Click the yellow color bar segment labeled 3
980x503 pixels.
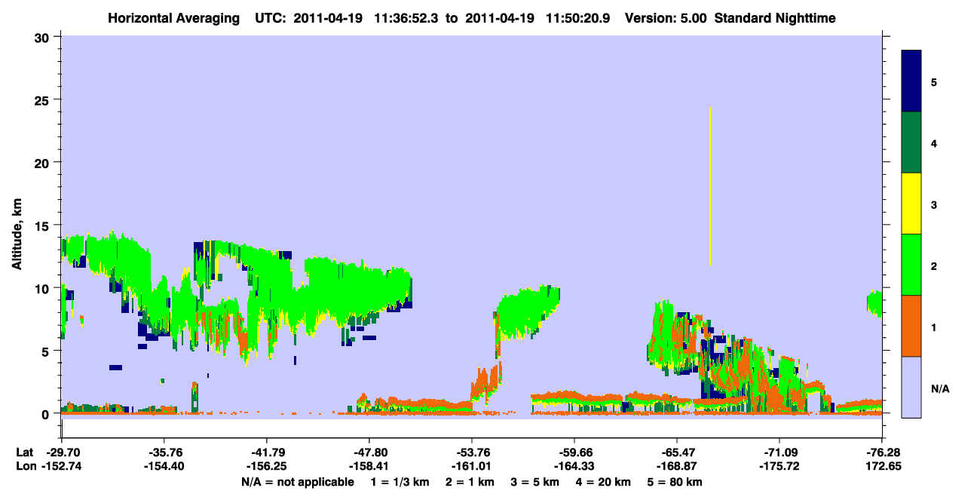(x=911, y=204)
